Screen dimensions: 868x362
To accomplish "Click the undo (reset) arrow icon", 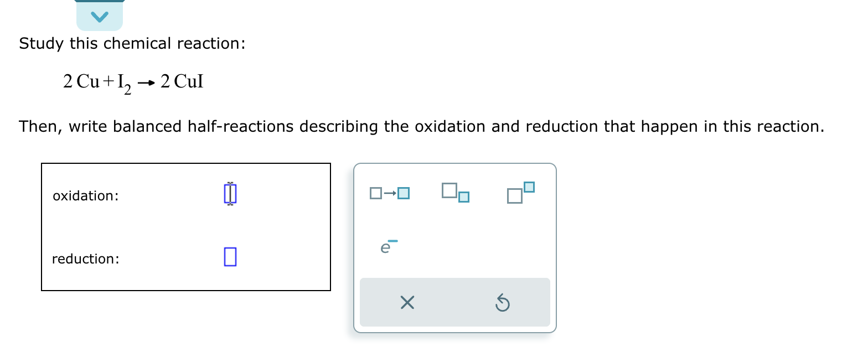I will [x=503, y=302].
